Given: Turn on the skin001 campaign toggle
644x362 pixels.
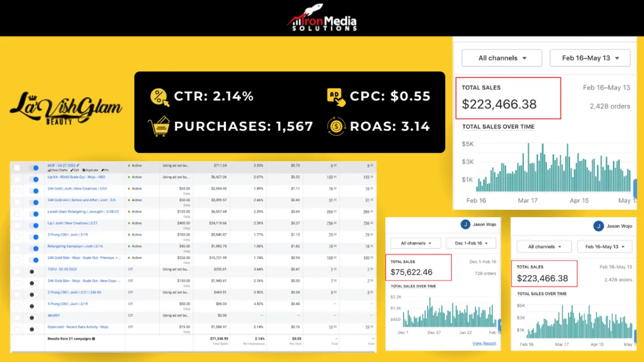Looking at the screenshot, I should coord(34,317).
